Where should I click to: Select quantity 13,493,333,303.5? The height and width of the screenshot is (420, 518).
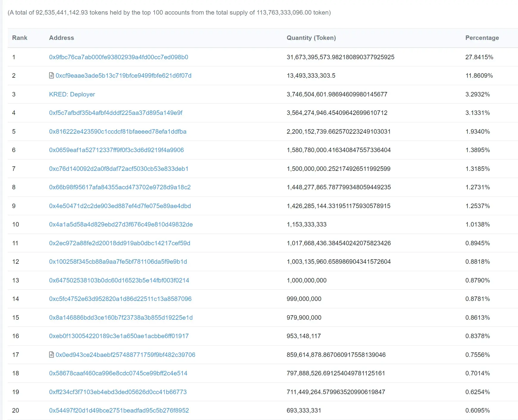pos(311,76)
